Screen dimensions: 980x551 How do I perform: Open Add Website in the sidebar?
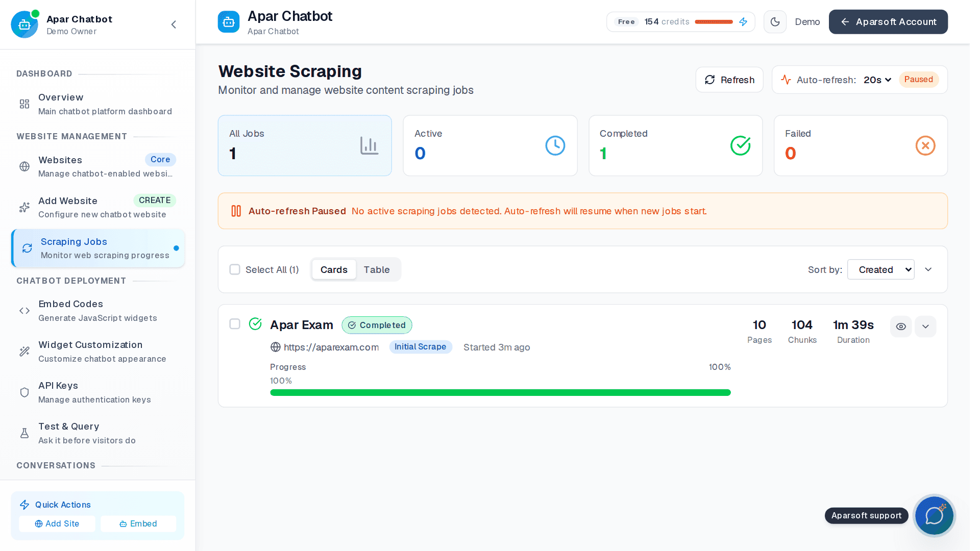(98, 208)
